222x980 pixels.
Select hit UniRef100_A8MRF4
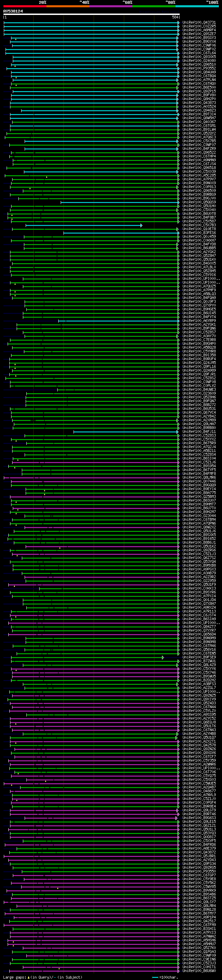199,30
